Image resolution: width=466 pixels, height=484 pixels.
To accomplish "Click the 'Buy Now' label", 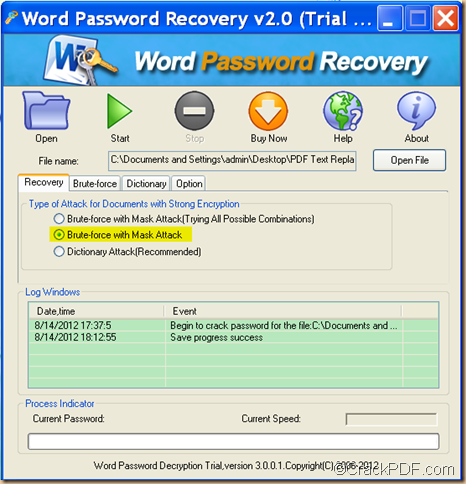I will [x=269, y=138].
